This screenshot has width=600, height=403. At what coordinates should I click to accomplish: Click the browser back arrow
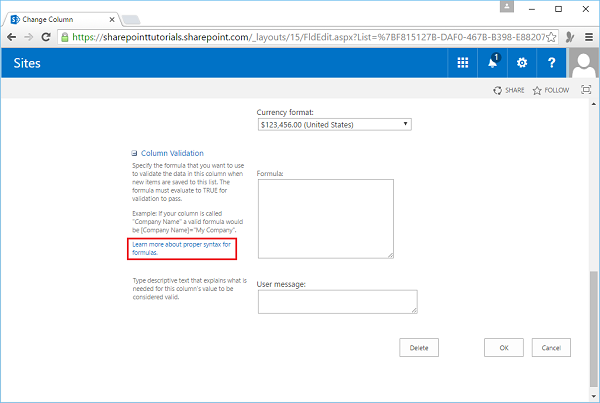pos(11,36)
